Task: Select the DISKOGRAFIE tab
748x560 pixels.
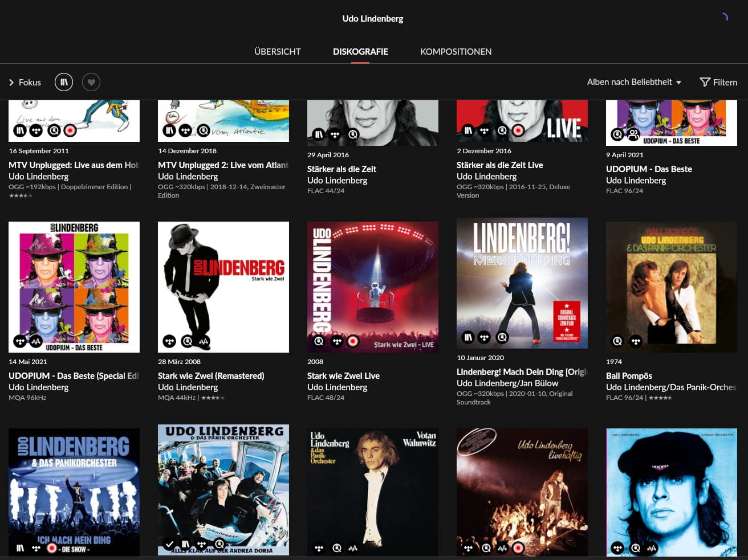Action: point(360,51)
